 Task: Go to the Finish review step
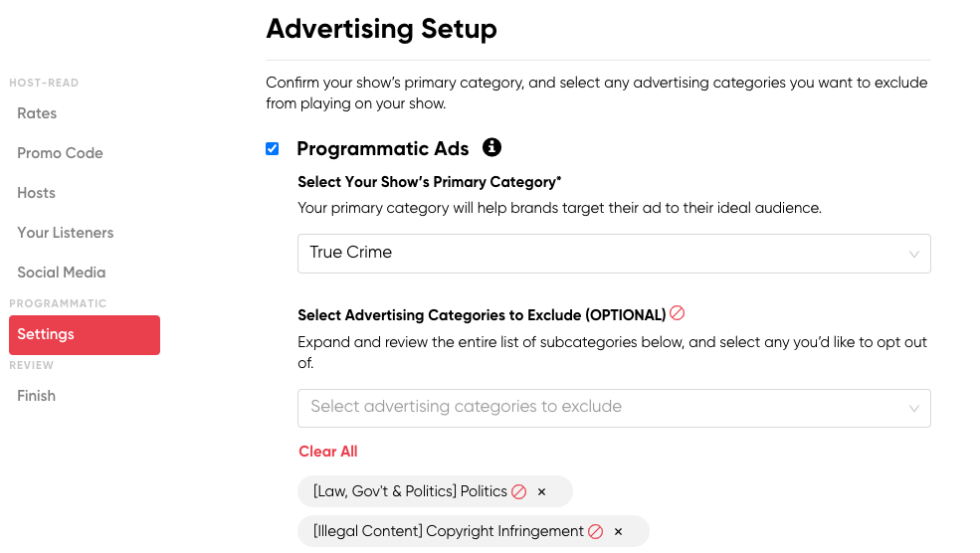click(36, 396)
